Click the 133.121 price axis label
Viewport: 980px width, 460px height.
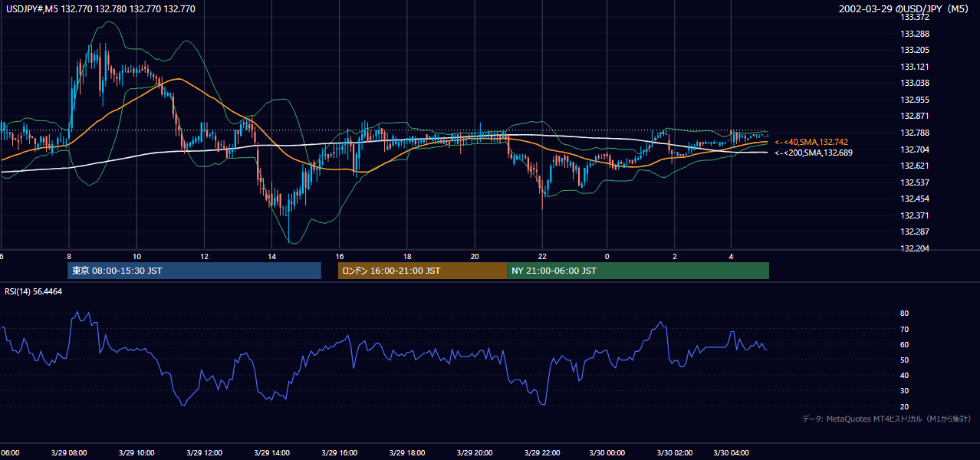point(915,67)
